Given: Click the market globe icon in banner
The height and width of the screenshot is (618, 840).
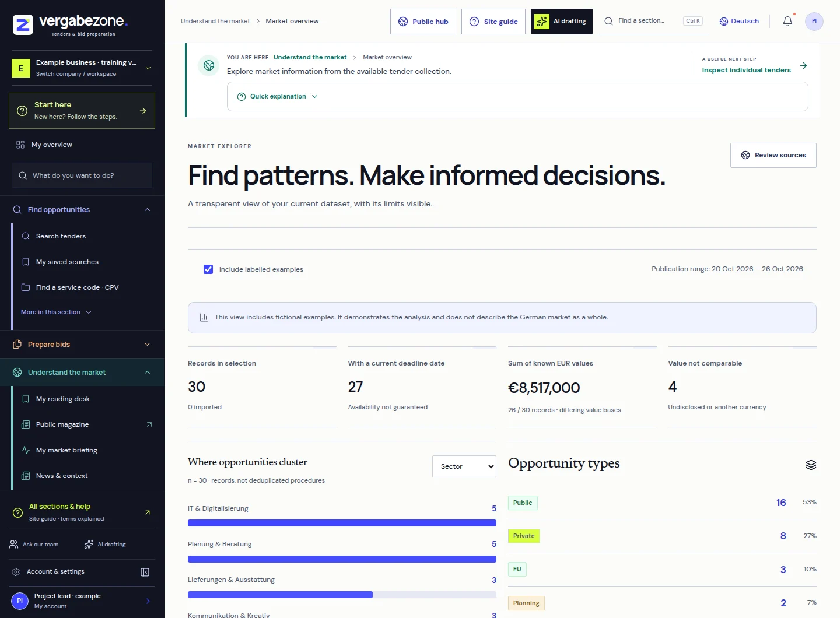Looking at the screenshot, I should [x=209, y=66].
